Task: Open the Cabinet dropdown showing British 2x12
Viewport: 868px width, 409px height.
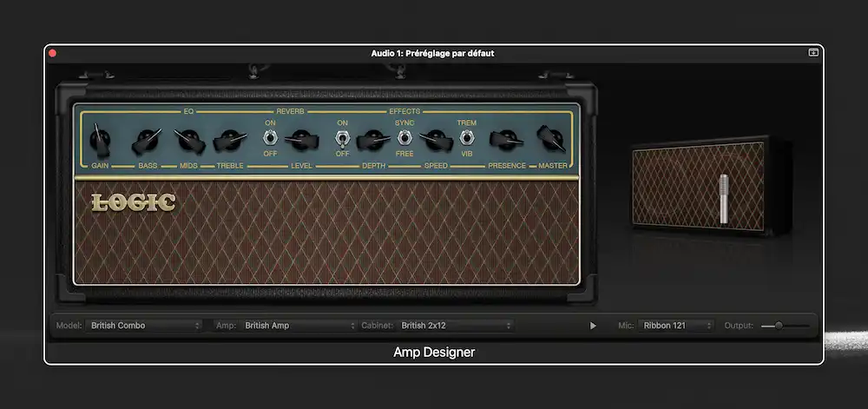Action: click(x=455, y=326)
